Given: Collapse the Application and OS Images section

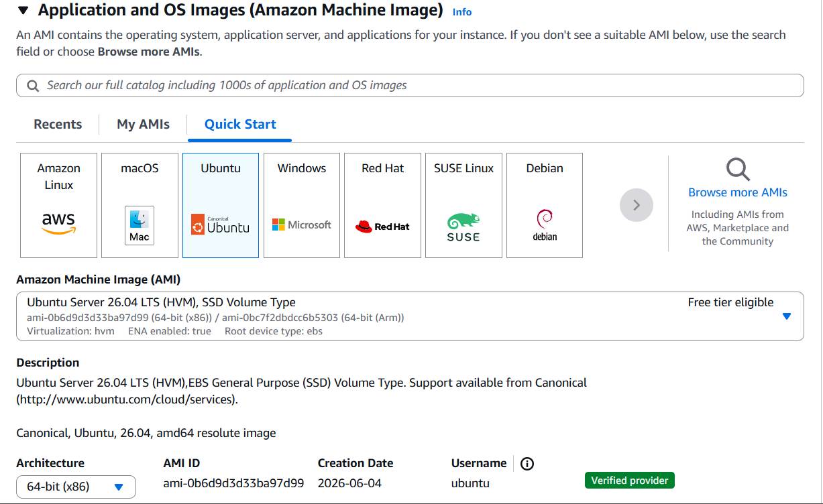Looking at the screenshot, I should coord(23,11).
